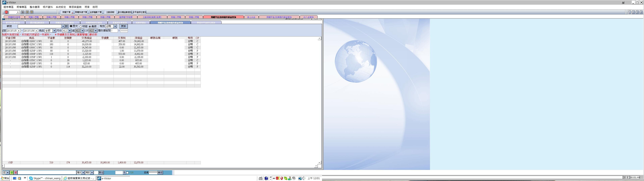This screenshot has height=181, width=644.
Task: Open the 週 week dropdown
Action: (82, 31)
